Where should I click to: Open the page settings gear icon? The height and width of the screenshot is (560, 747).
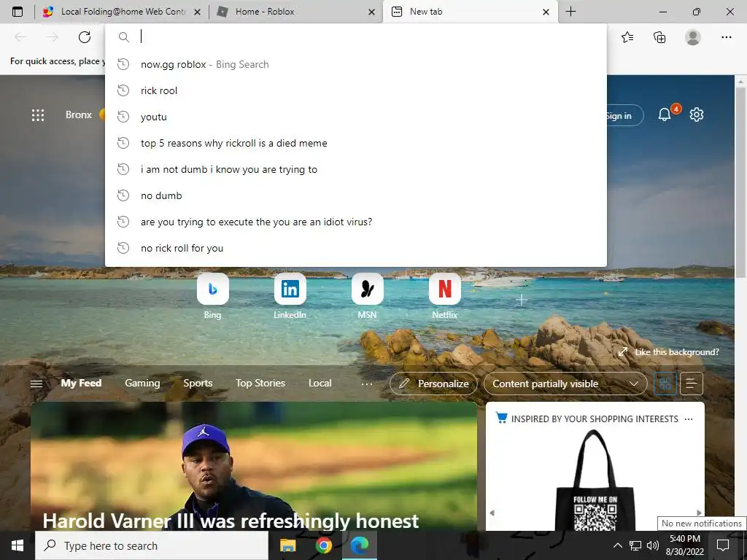click(x=697, y=114)
